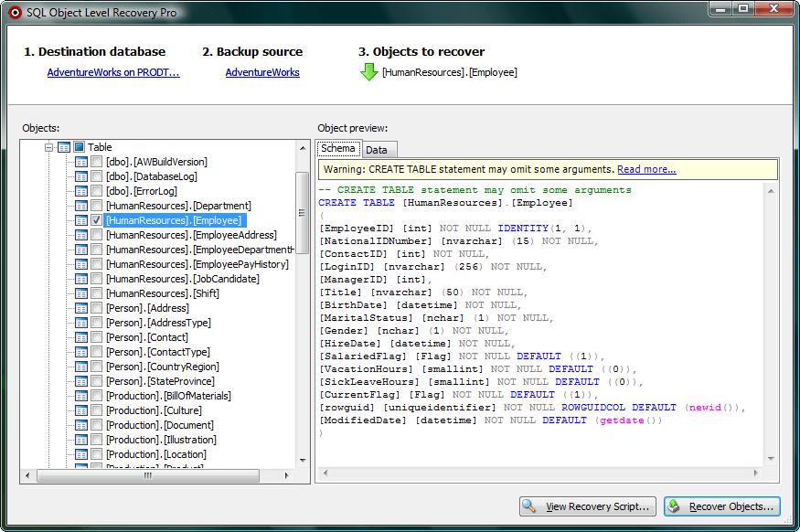The height and width of the screenshot is (532, 800).
Task: Select the [HumanResources].[JobCandidate] tree row
Action: coord(183,279)
